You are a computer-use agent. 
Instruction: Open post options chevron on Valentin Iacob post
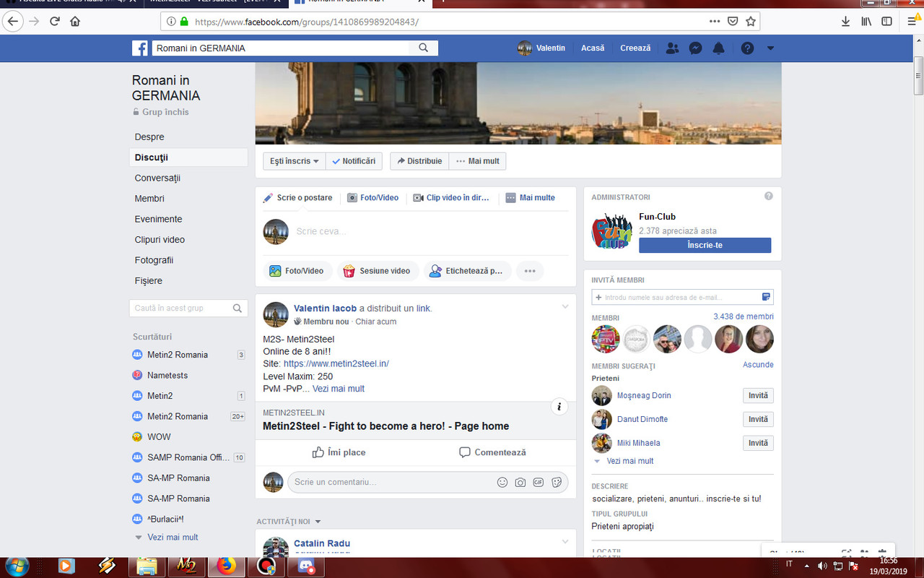click(565, 307)
